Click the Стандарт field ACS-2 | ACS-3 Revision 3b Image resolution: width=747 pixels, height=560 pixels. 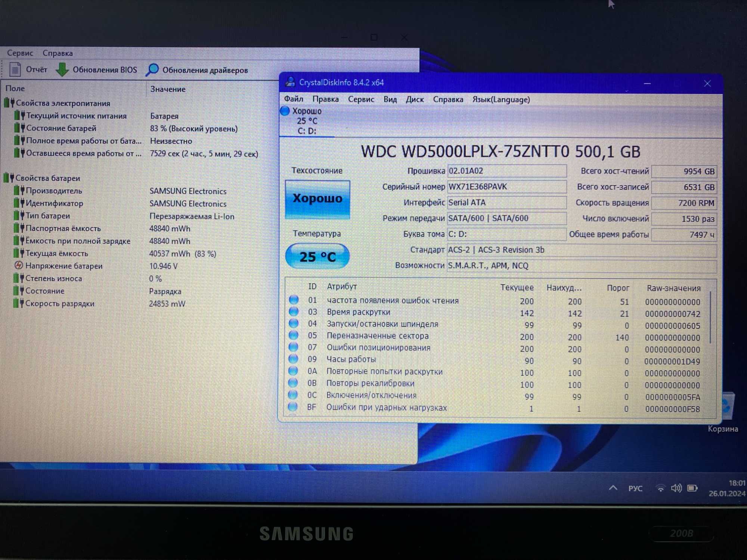click(582, 250)
